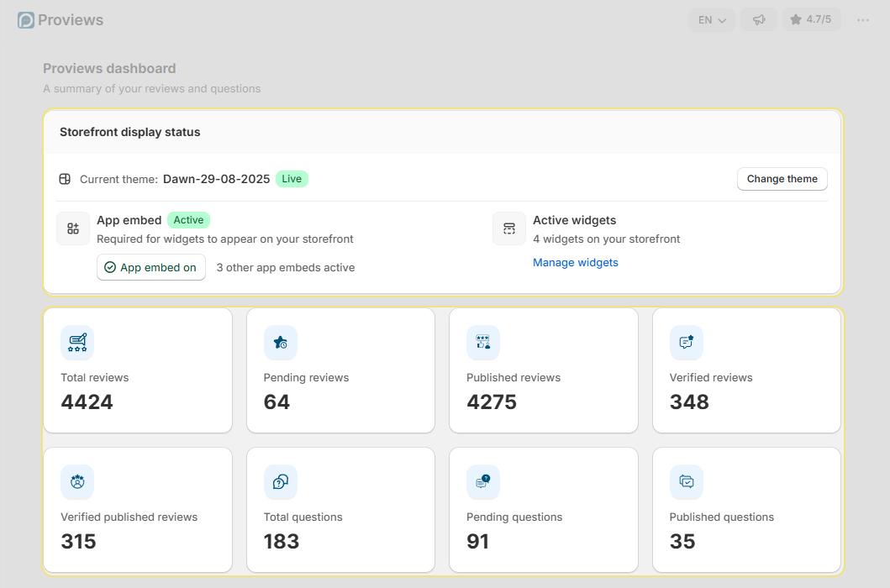The height and width of the screenshot is (588, 890).
Task: Select the Verified published reviews value 315
Action: 78,542
